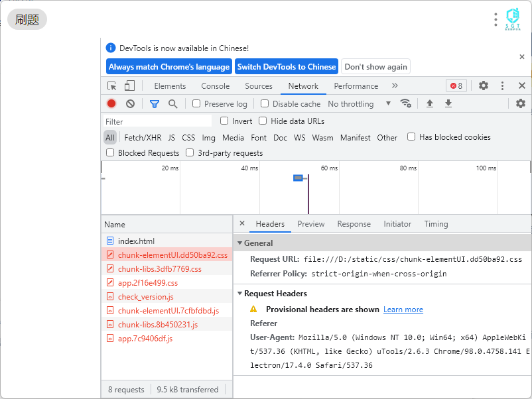Export HAR file with download arrow

(448, 103)
